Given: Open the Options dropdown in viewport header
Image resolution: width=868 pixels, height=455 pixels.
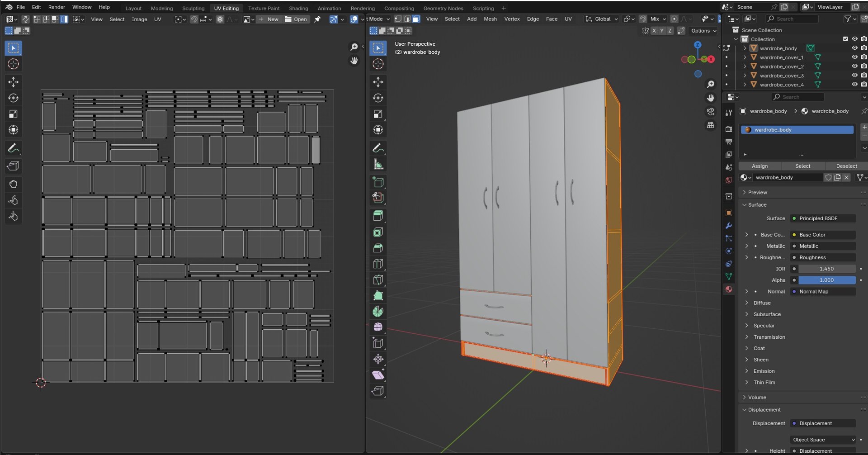Looking at the screenshot, I should 703,31.
